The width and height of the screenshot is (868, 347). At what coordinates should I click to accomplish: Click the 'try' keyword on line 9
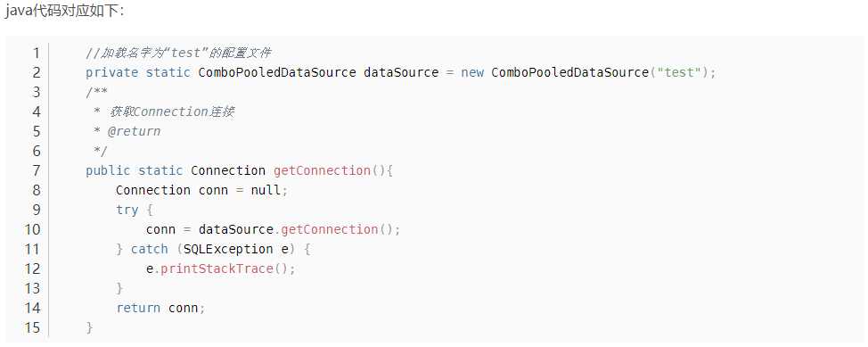click(x=127, y=211)
